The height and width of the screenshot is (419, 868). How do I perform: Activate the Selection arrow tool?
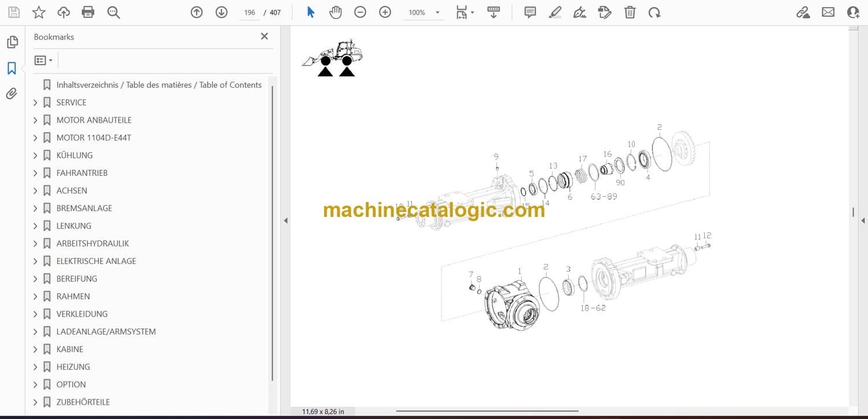pos(311,12)
